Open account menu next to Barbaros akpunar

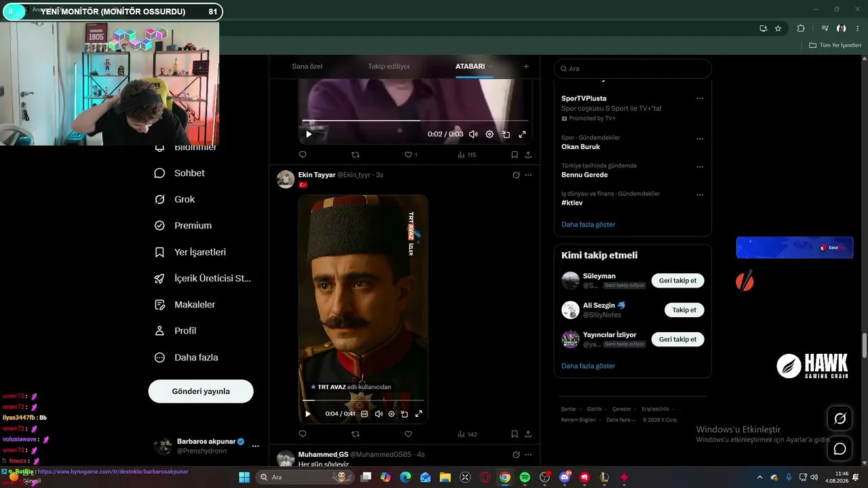(256, 446)
